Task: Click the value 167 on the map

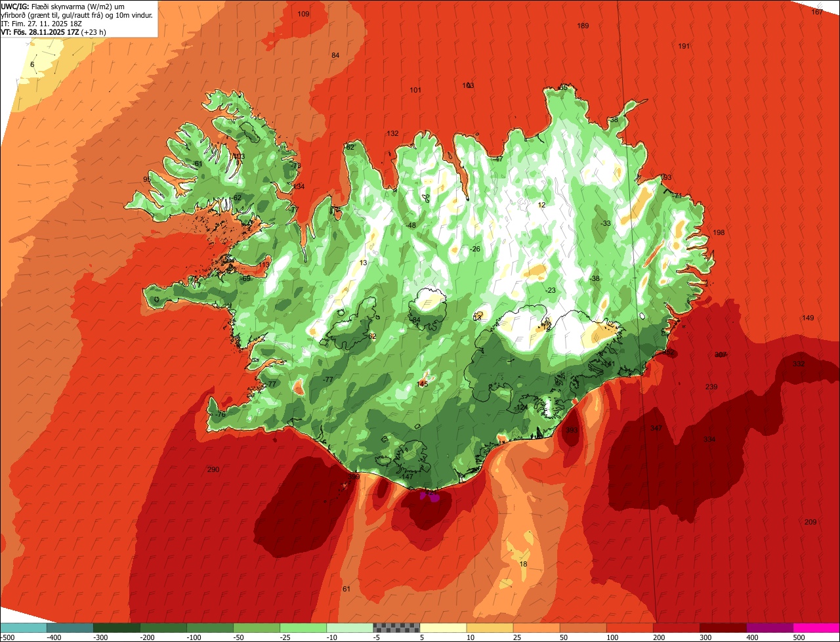Action: pyautogui.click(x=816, y=12)
